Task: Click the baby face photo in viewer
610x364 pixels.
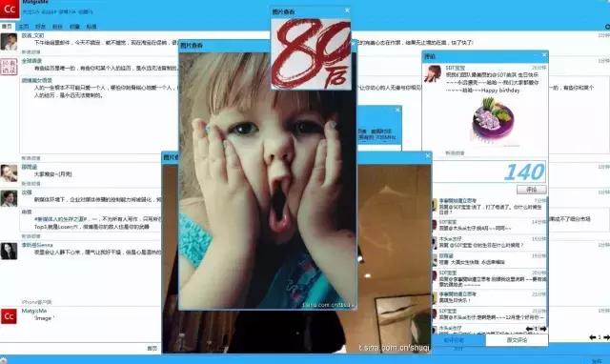Action: coord(268,181)
